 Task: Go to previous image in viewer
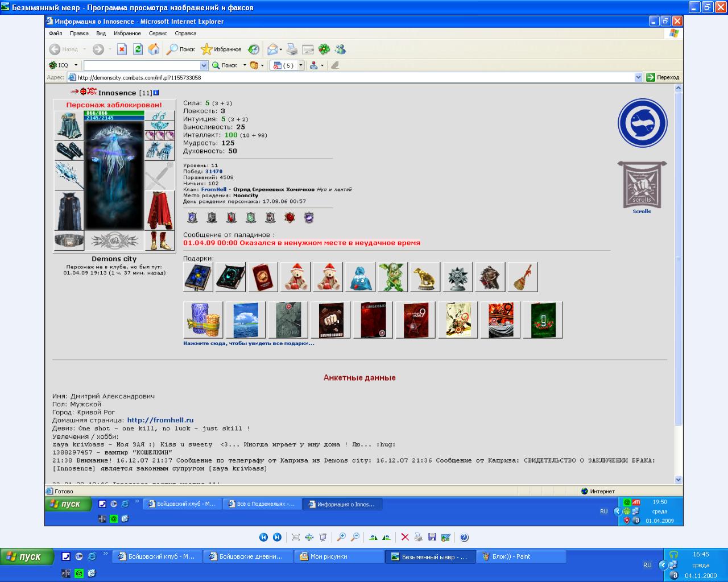pyautogui.click(x=263, y=537)
